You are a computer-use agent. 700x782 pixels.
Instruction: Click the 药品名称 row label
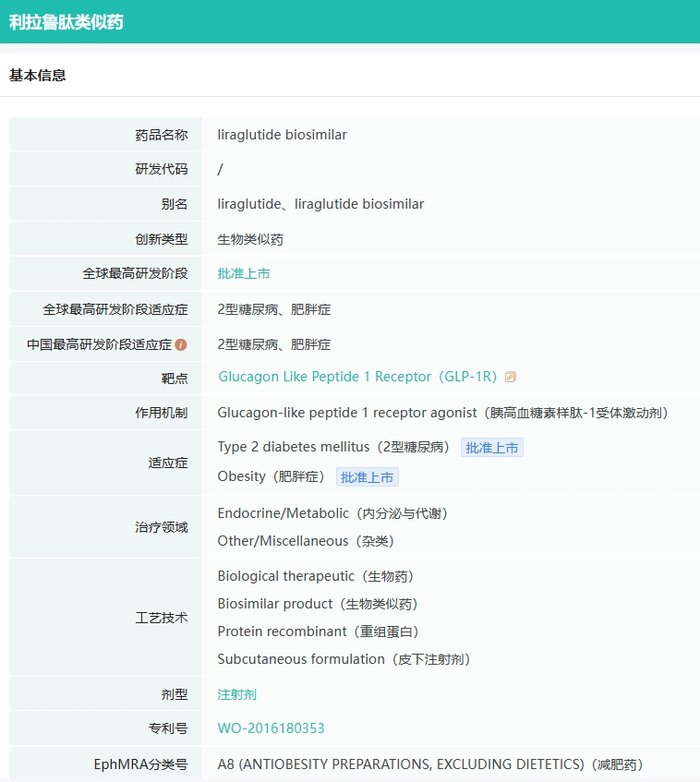(162, 135)
